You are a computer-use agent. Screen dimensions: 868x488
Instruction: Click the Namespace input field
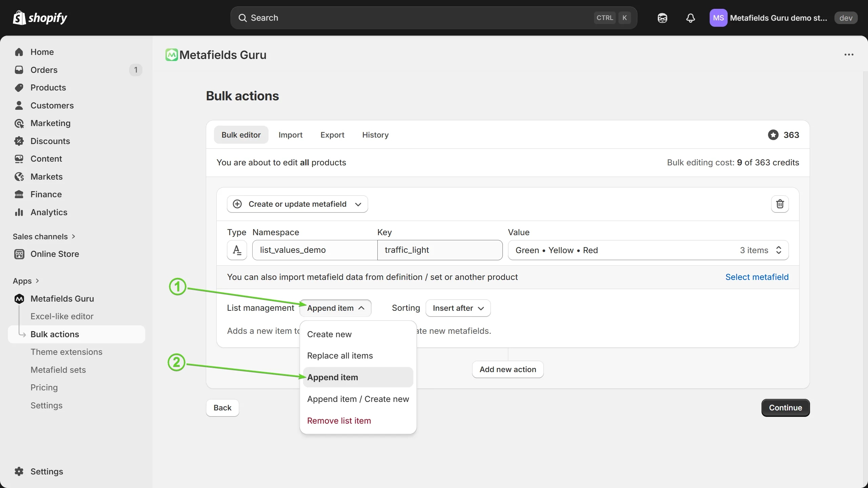click(315, 250)
